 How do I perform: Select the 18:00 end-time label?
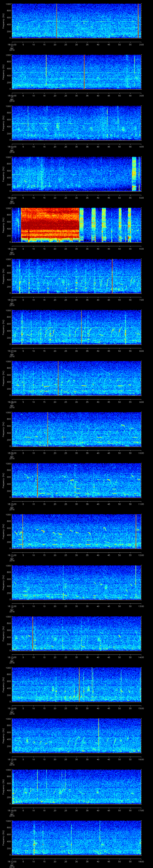[x=141, y=862]
